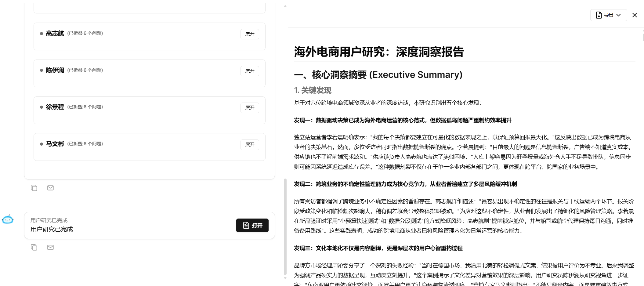This screenshot has width=644, height=286.
Task: Expand 高志航's folded questions
Action: (250, 34)
